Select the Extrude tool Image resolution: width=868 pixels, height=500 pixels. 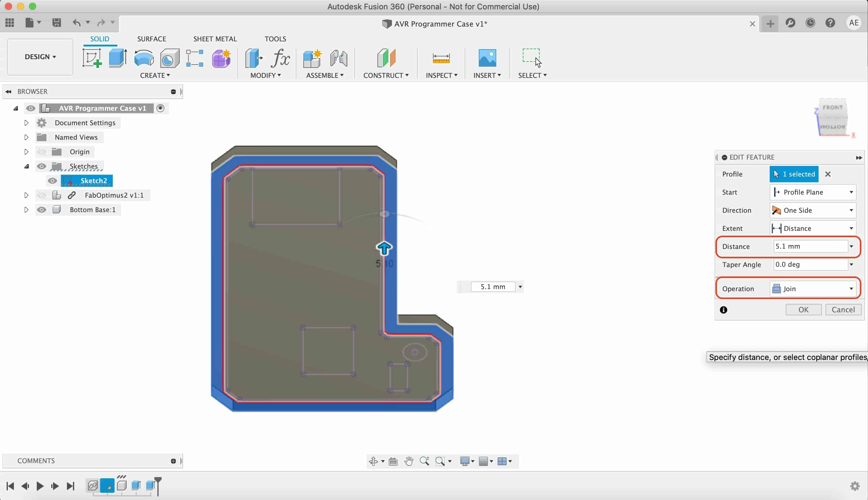(118, 58)
